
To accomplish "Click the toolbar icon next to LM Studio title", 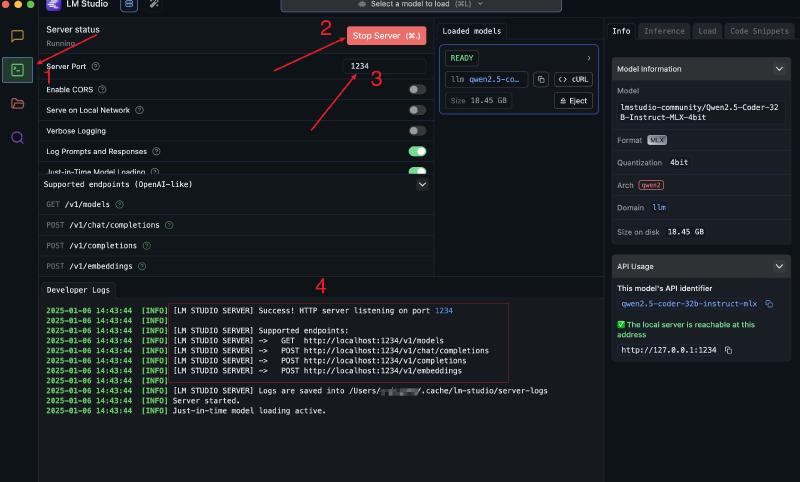I will (129, 5).
